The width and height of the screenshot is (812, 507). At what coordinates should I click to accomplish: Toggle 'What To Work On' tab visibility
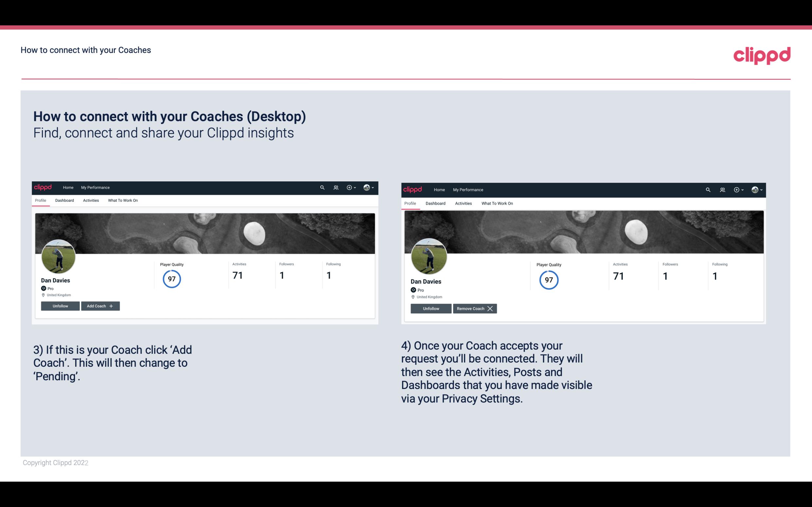[122, 200]
